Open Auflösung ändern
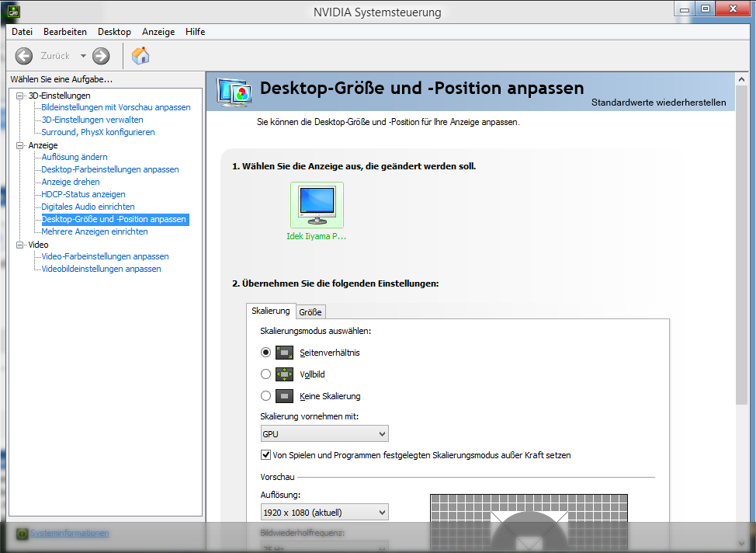The width and height of the screenshot is (756, 553). (x=75, y=157)
